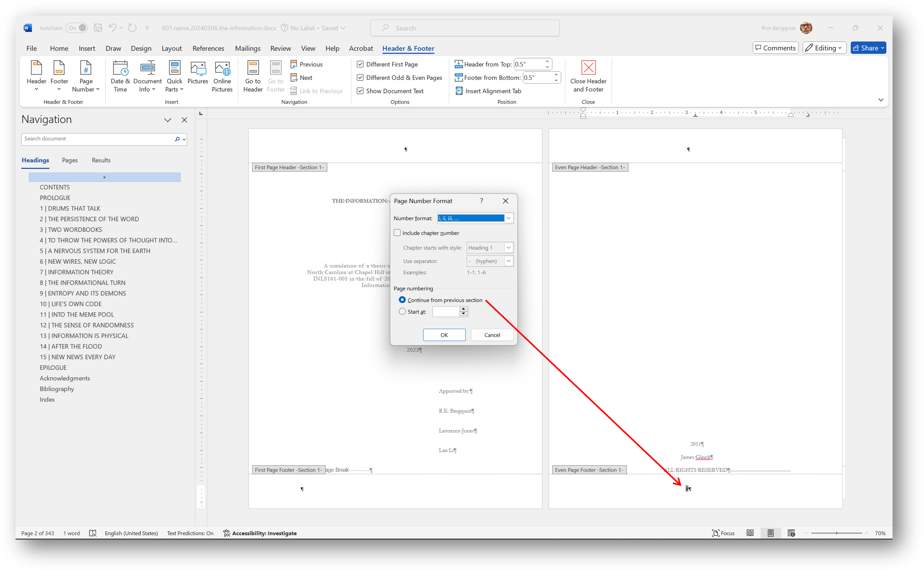Expand the ribbon with lower-right chevron

(881, 100)
